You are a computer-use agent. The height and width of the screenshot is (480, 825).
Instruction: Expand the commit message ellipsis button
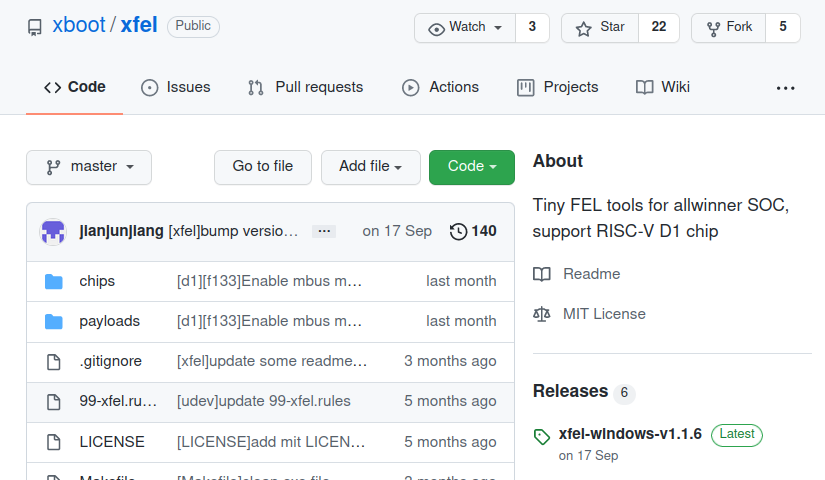pos(324,231)
